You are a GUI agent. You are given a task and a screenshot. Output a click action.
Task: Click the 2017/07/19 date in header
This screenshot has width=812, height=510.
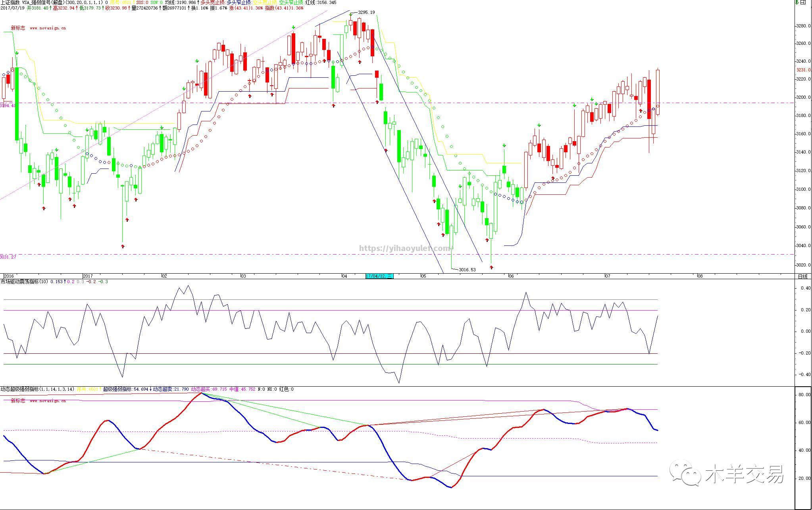[13, 8]
